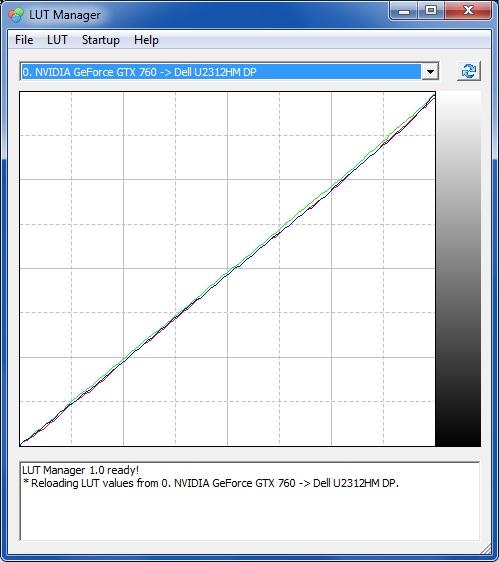Viewport: 499px width, 562px height.
Task: Expand the display device dropdown arrow
Action: pyautogui.click(x=430, y=72)
